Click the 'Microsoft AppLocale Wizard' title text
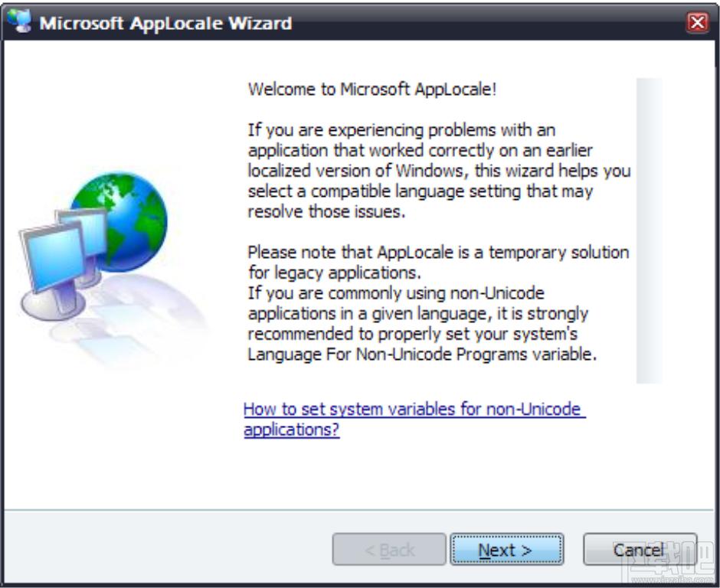The image size is (720, 588). (165, 23)
